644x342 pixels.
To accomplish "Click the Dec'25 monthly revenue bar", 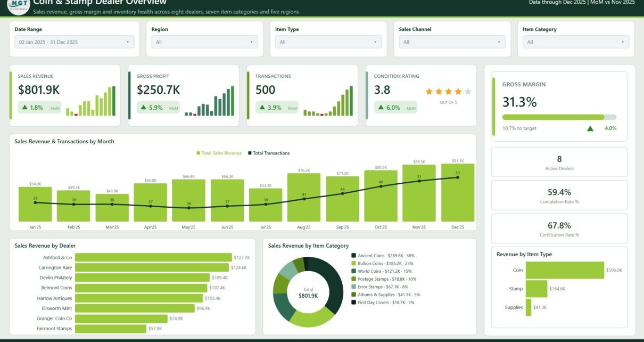I will tap(458, 192).
